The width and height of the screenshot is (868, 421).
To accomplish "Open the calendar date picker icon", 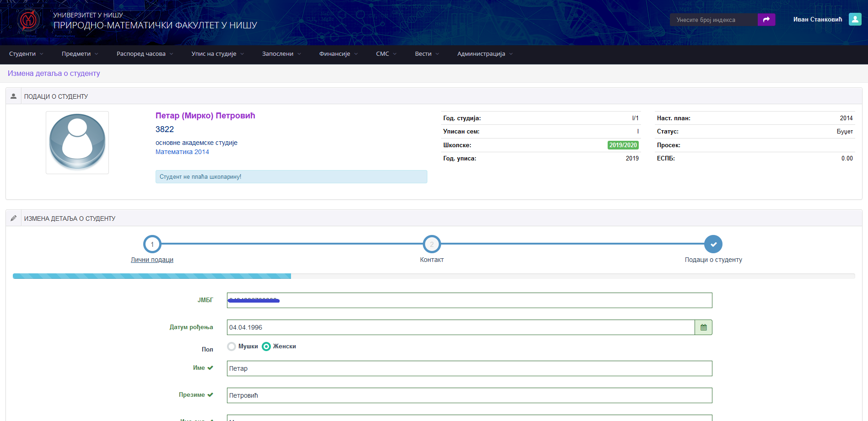I will 703,327.
